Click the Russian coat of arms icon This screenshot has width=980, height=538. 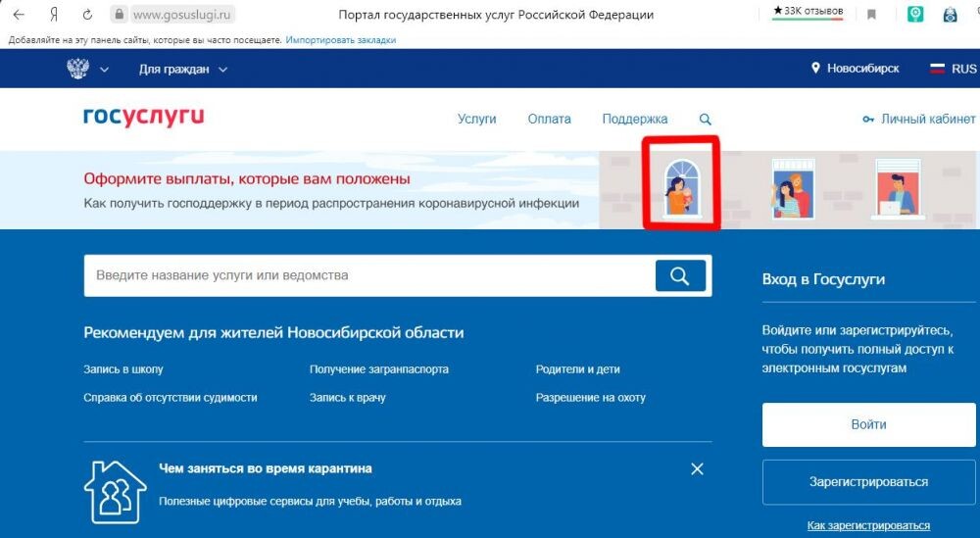click(78, 69)
